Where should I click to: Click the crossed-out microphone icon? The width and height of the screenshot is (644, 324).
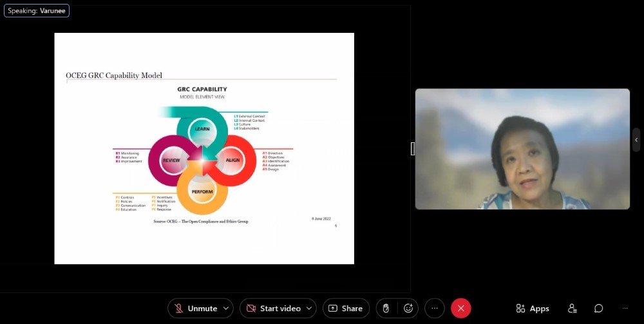pos(179,309)
